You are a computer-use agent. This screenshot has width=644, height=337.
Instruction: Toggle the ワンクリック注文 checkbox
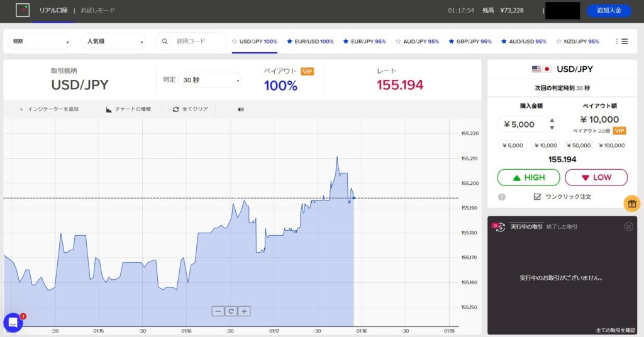pos(536,197)
